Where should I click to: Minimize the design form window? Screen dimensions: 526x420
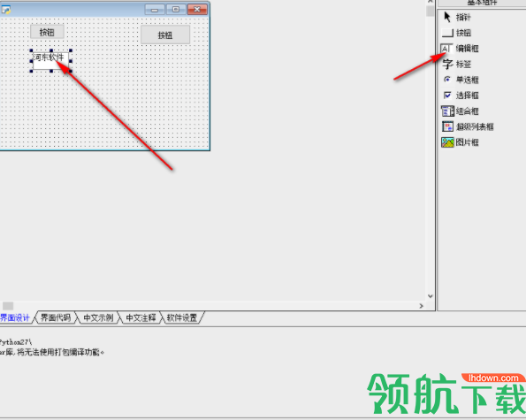(155, 10)
